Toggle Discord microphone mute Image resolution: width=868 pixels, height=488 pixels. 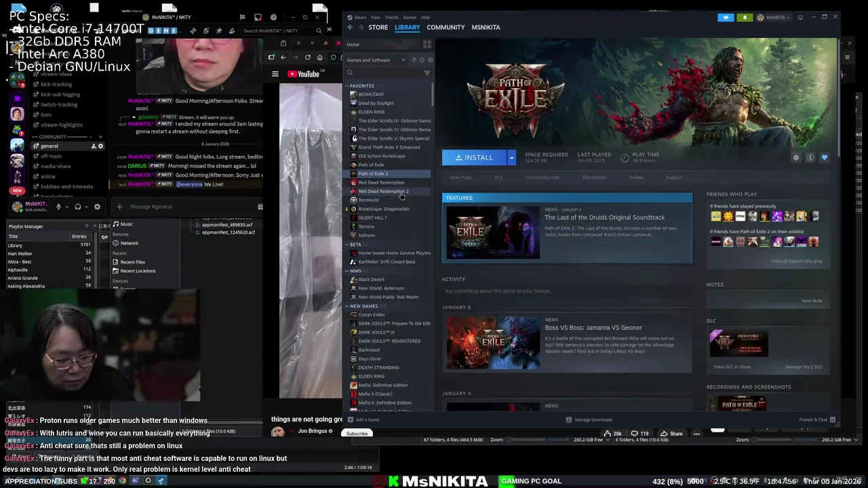(x=59, y=207)
